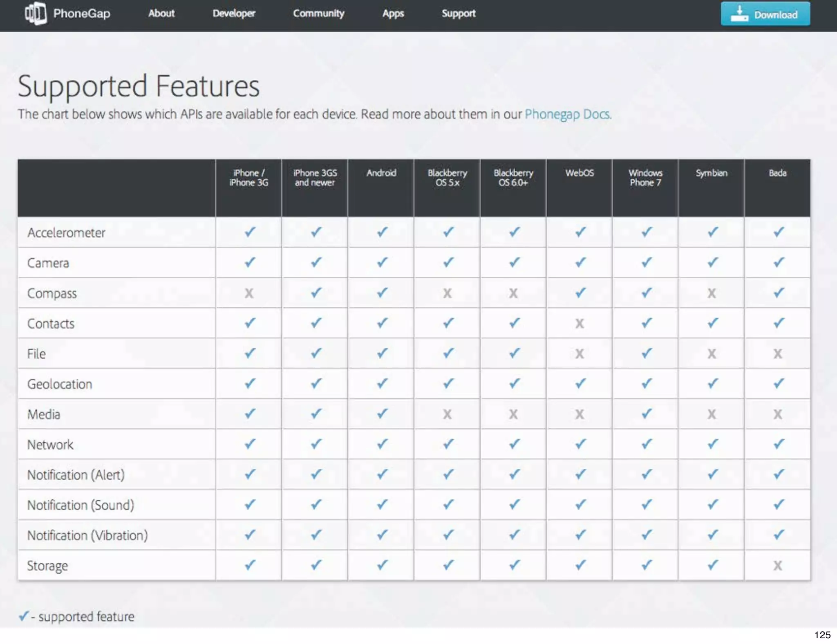Screen dimensions: 837x644
Task: Click the Notification (Vibration) row label
Action: pyautogui.click(x=87, y=535)
